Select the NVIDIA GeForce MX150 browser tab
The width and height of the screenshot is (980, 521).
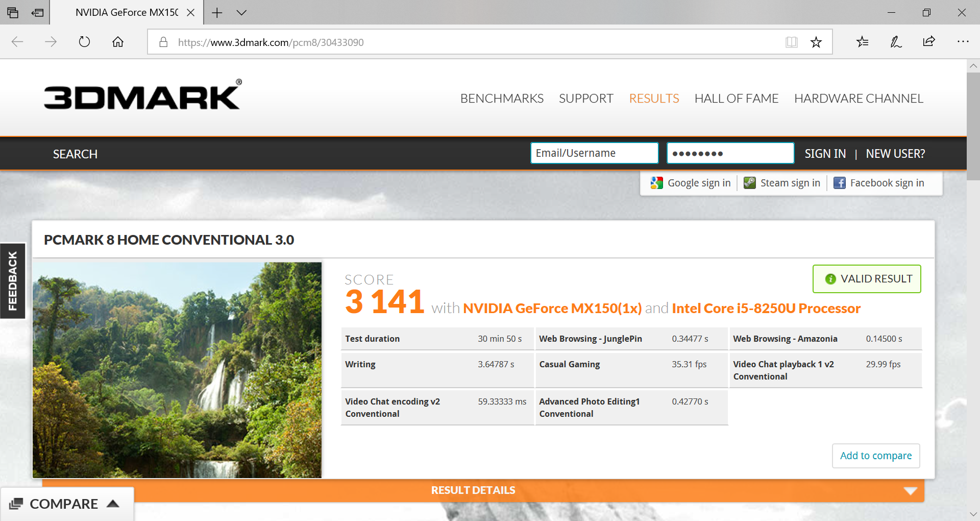point(127,12)
